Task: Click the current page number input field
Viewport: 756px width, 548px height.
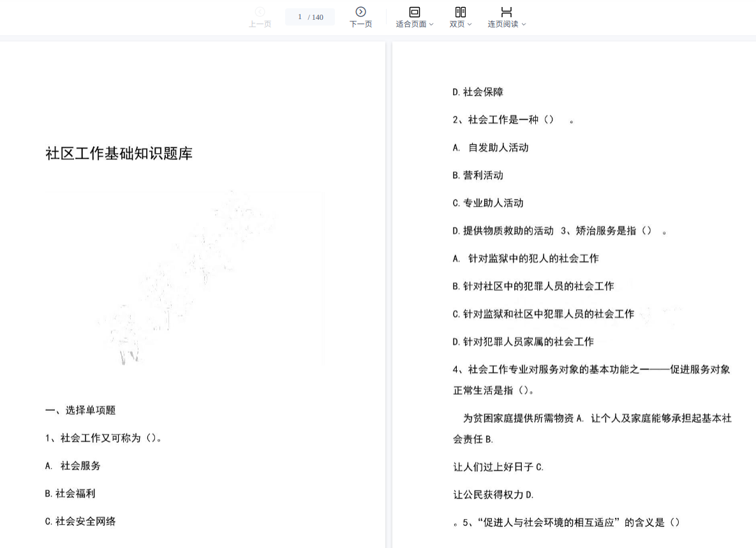Action: click(x=300, y=17)
